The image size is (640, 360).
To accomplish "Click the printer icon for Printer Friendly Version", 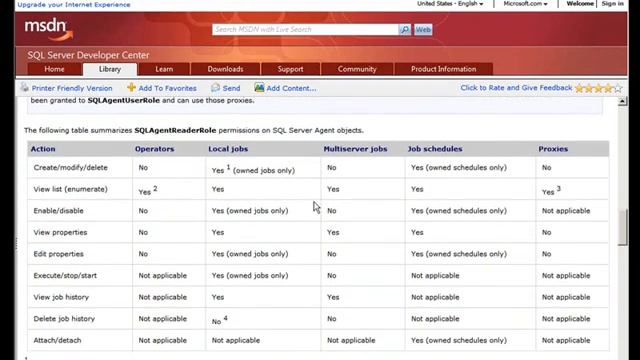I will [24, 87].
